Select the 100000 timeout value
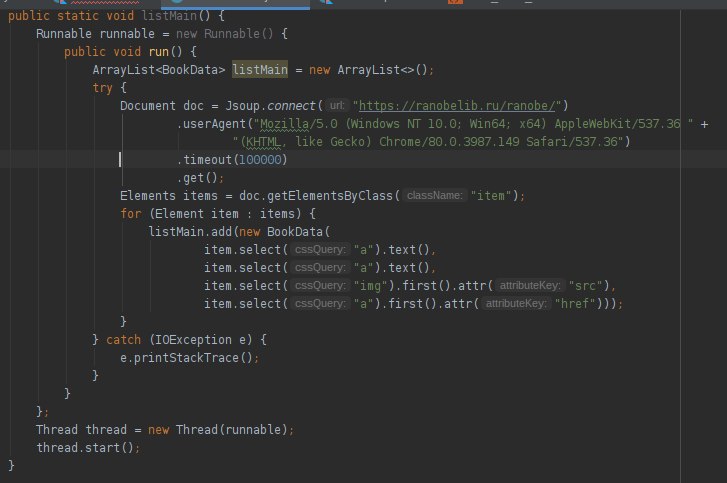 tap(260, 160)
